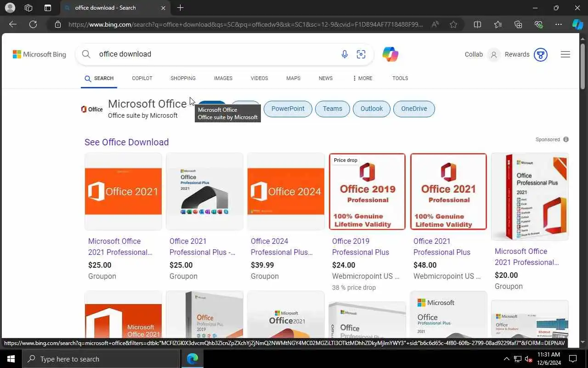
Task: Click Microsoft Edge in the taskbar
Action: 192,359
